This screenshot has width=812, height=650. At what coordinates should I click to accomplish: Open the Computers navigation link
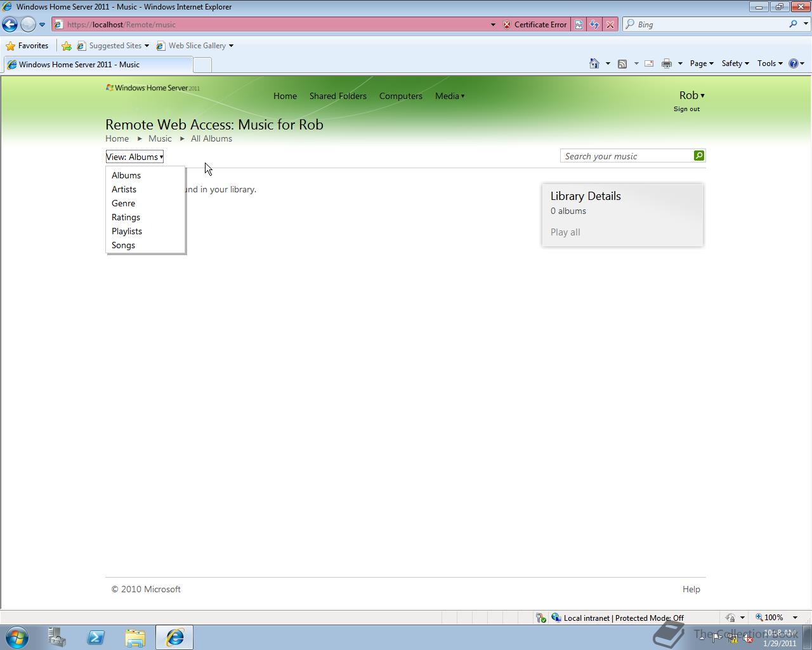tap(401, 96)
